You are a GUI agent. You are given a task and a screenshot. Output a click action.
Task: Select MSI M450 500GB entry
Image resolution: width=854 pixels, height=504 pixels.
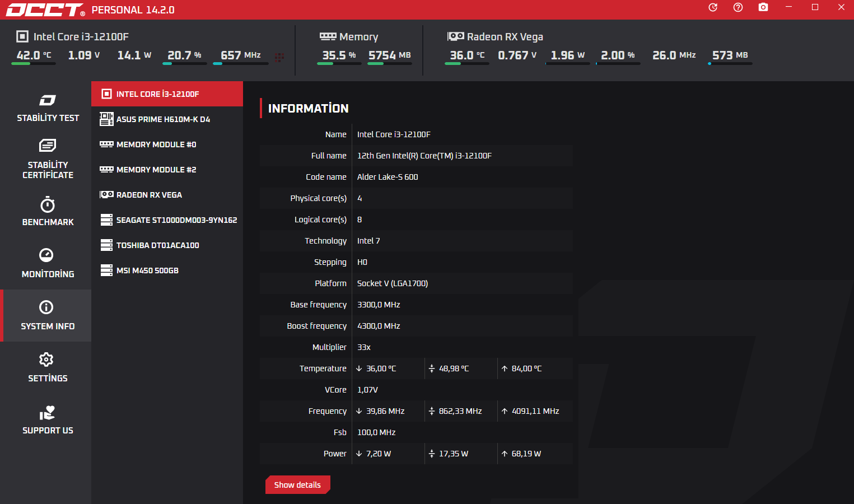[167, 270]
